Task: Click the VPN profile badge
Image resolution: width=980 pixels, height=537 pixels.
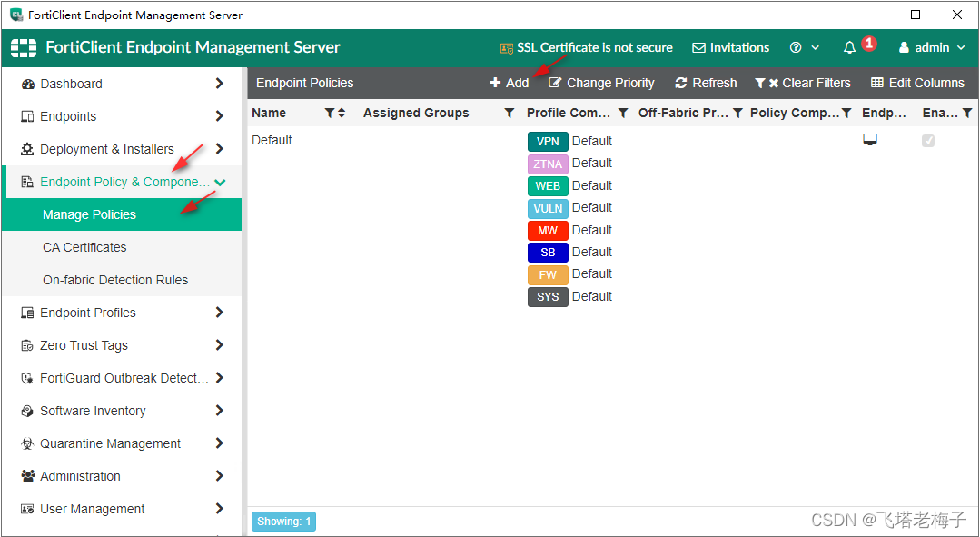Action: pyautogui.click(x=548, y=141)
